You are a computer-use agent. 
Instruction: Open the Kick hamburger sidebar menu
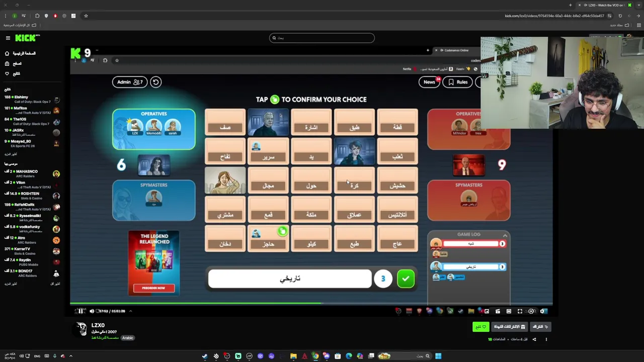pyautogui.click(x=8, y=38)
